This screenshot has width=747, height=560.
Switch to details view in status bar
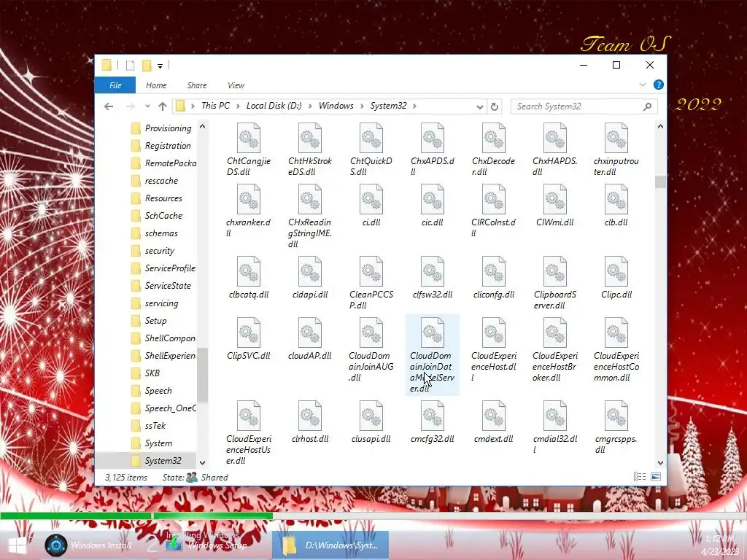click(x=640, y=477)
